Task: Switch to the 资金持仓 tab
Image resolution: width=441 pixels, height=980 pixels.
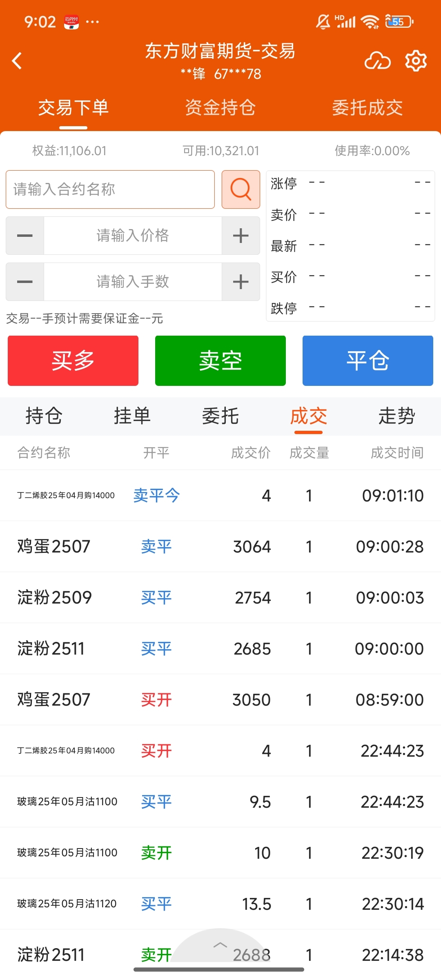Action: pos(220,108)
